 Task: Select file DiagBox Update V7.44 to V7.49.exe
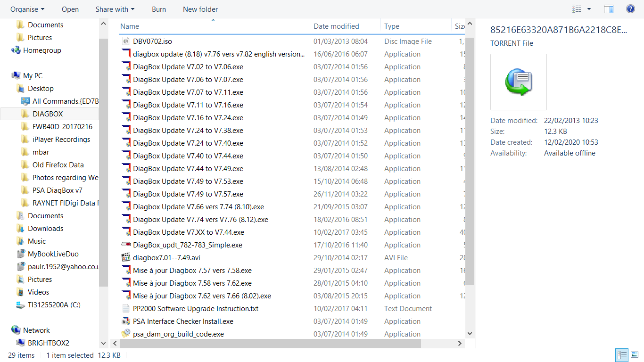[188, 169]
